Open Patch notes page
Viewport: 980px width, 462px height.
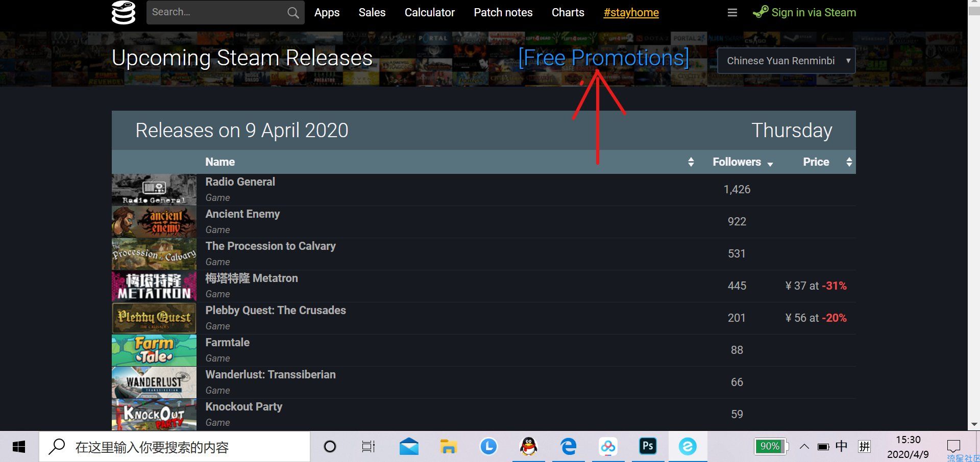503,12
